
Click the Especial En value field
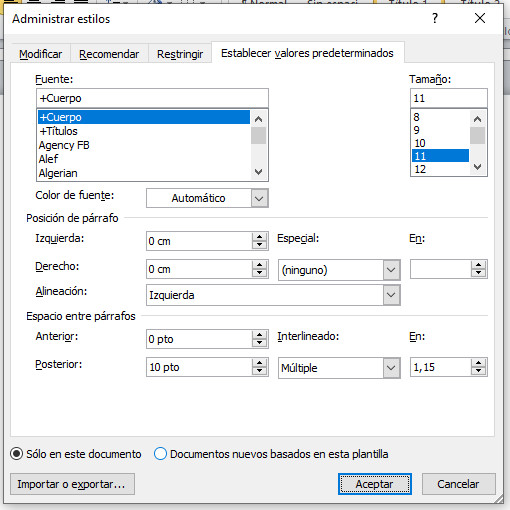pos(441,269)
